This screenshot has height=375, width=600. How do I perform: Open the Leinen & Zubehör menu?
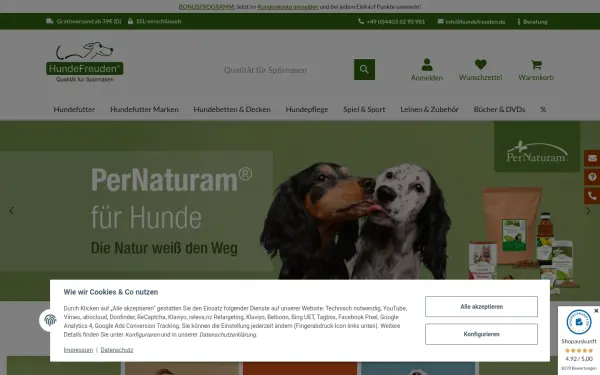pos(429,109)
